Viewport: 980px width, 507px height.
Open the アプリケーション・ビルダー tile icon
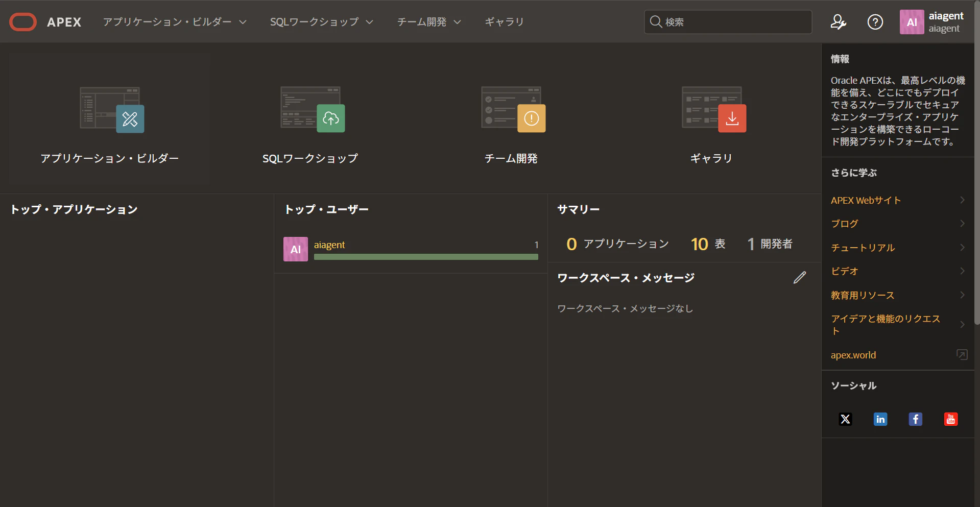(x=112, y=110)
